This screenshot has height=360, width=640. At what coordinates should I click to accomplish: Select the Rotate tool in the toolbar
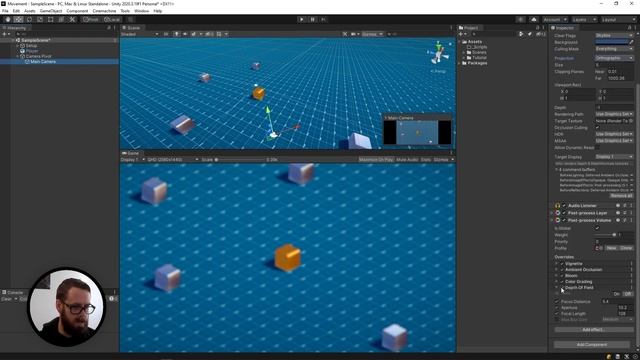tap(29, 20)
